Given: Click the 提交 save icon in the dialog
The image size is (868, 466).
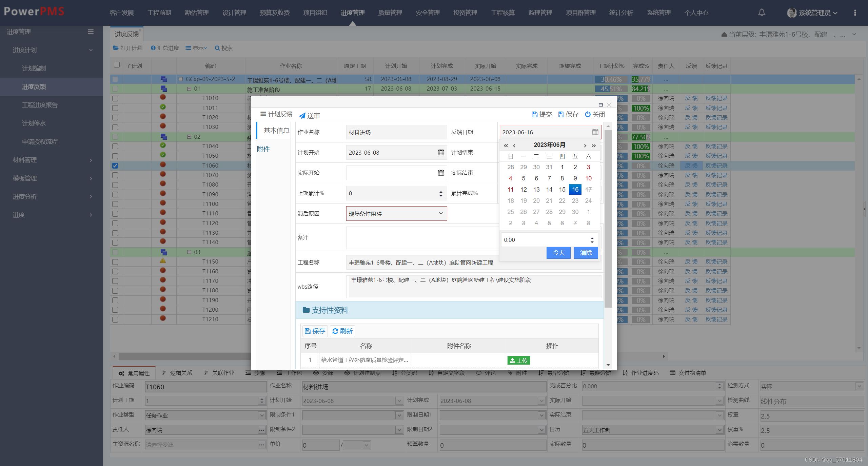Looking at the screenshot, I should pos(534,114).
